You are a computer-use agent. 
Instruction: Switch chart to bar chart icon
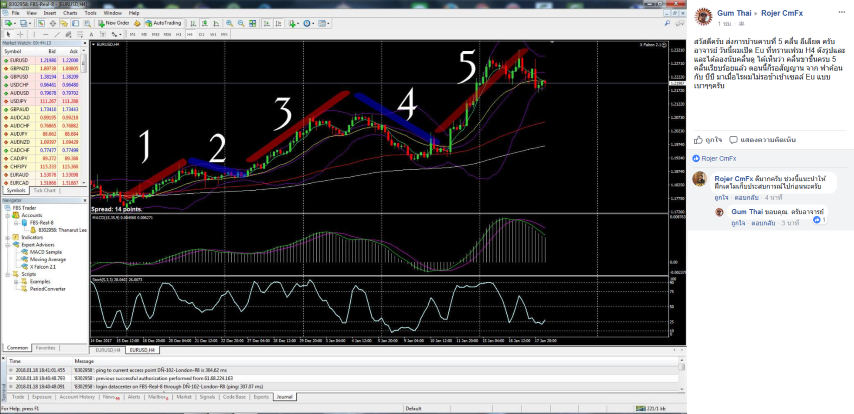point(193,23)
